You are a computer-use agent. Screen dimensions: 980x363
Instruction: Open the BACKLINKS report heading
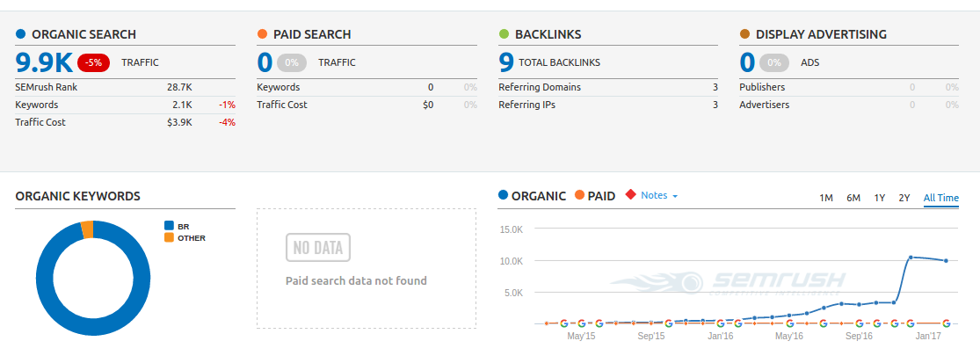click(548, 34)
